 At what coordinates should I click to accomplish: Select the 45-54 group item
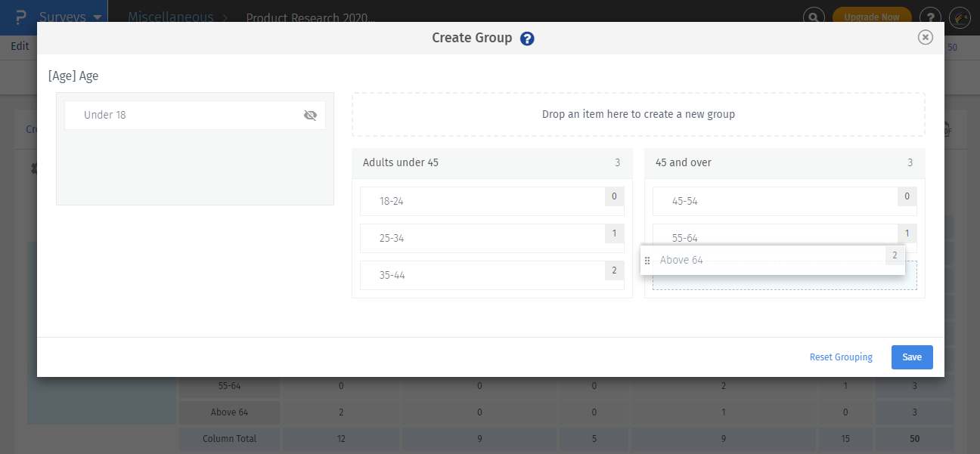point(775,202)
